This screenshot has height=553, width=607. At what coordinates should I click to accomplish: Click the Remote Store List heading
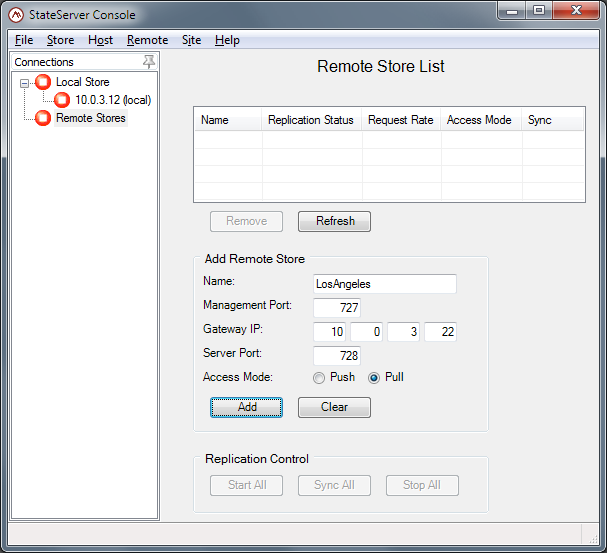(x=381, y=67)
